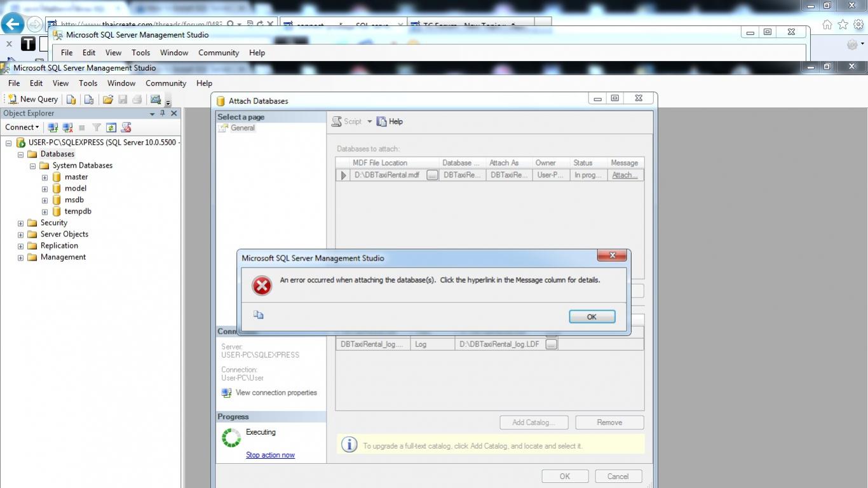Click the Connect Object Explorer icon
Viewport: 868px width, 488px height.
click(x=53, y=127)
